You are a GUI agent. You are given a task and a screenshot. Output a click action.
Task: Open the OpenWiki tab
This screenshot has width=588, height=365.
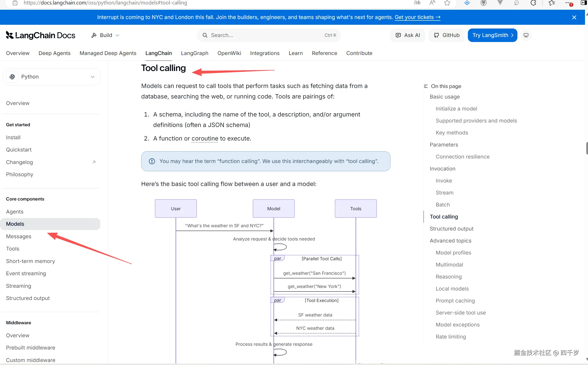[229, 53]
